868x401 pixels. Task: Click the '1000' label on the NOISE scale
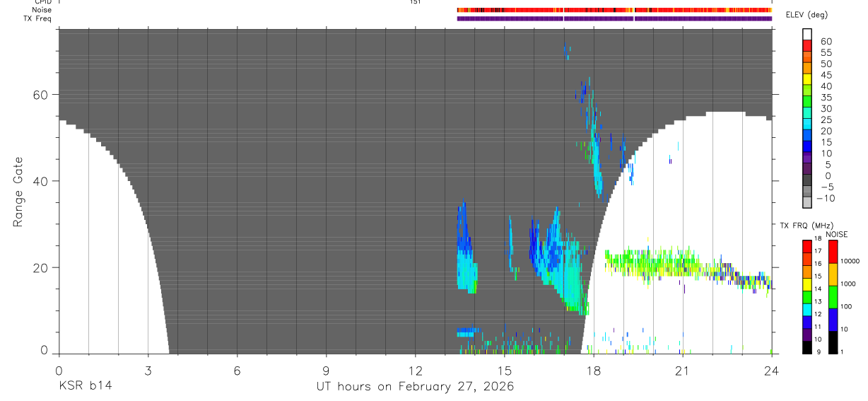[x=848, y=284]
